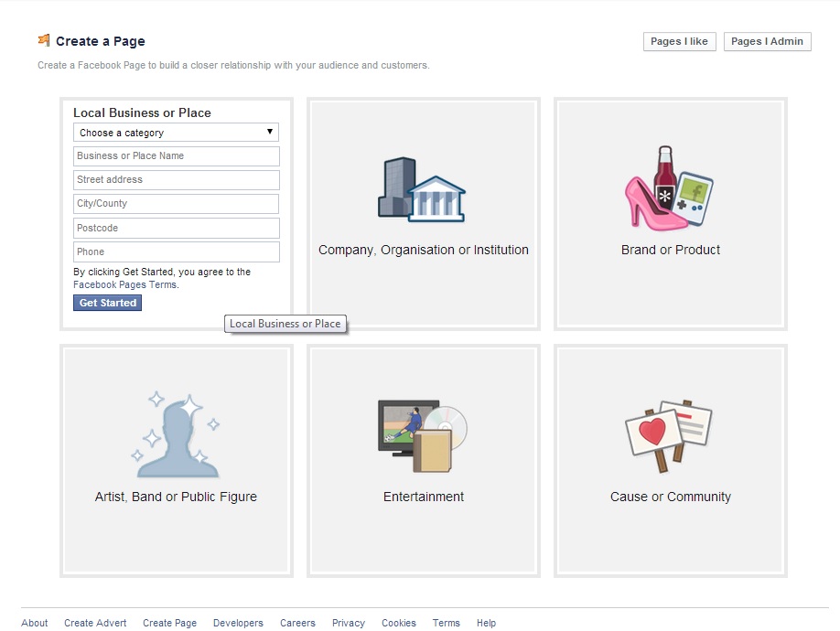Open the Privacy footer link
840x631 pixels.
tap(349, 623)
